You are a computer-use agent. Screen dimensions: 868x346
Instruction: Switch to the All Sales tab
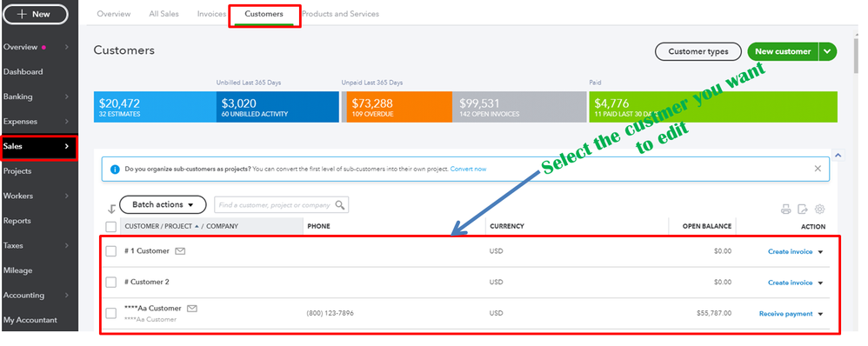tap(164, 14)
